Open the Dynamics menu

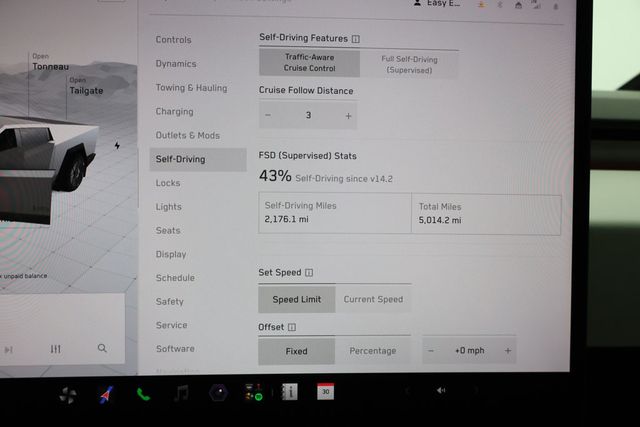pos(176,64)
